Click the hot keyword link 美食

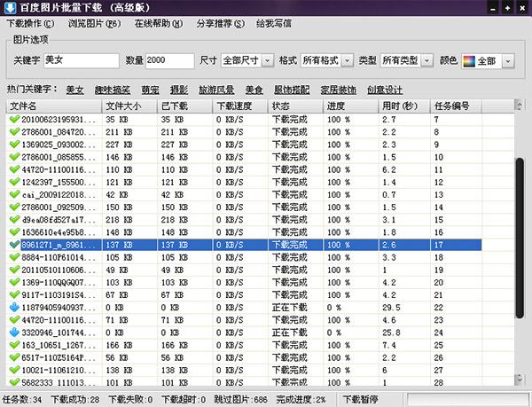[x=254, y=90]
